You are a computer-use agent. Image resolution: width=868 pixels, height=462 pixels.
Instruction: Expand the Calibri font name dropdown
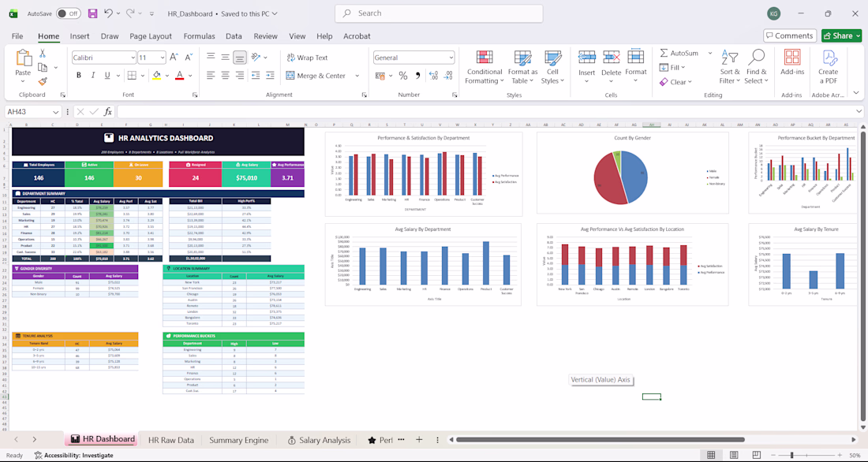133,58
